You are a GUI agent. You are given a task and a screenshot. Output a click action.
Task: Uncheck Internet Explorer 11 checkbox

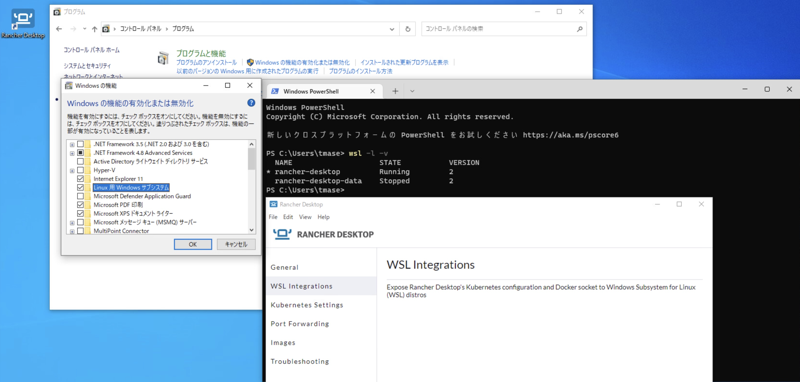(81, 179)
